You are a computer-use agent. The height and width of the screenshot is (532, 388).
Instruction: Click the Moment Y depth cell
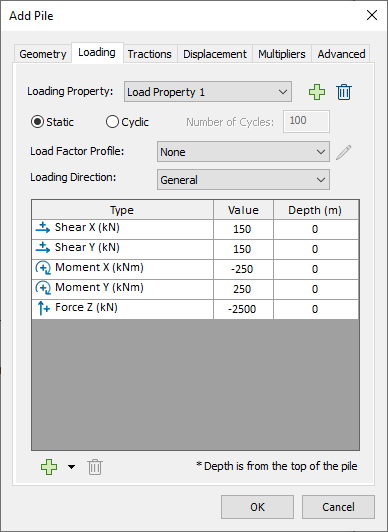pos(316,289)
